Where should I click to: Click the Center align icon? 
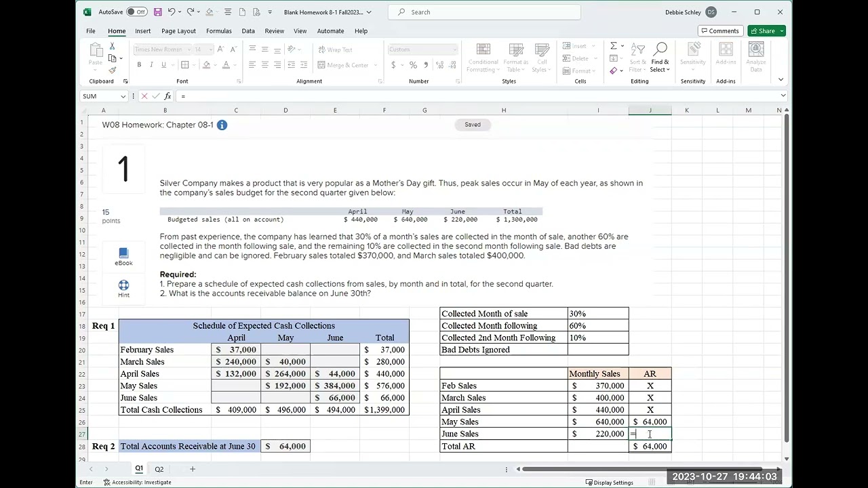[264, 65]
